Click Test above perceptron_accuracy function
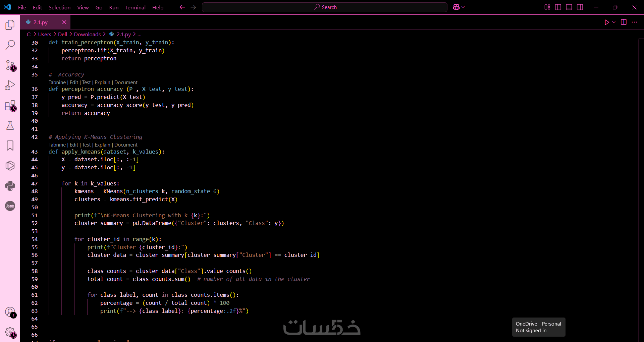644x342 pixels. [x=87, y=82]
